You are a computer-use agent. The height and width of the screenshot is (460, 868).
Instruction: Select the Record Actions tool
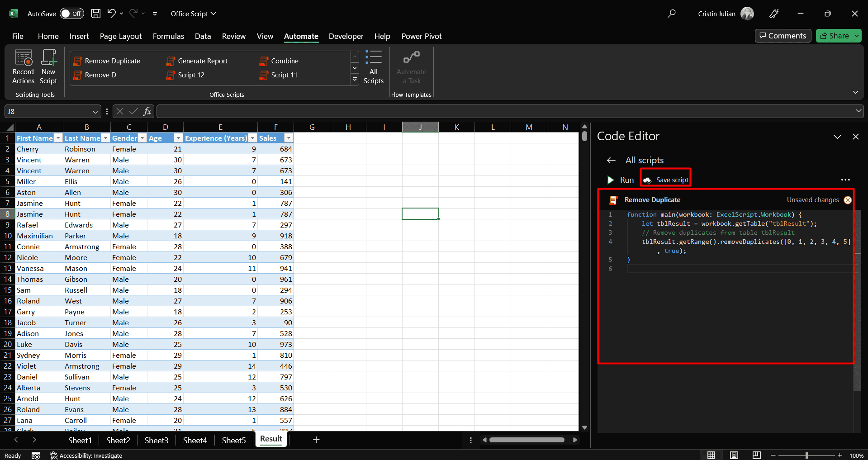23,66
